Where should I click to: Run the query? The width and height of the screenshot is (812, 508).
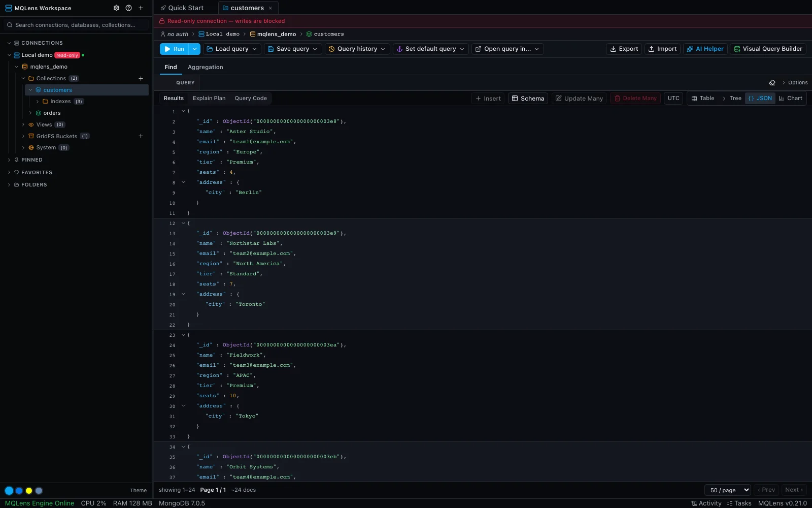coord(174,49)
